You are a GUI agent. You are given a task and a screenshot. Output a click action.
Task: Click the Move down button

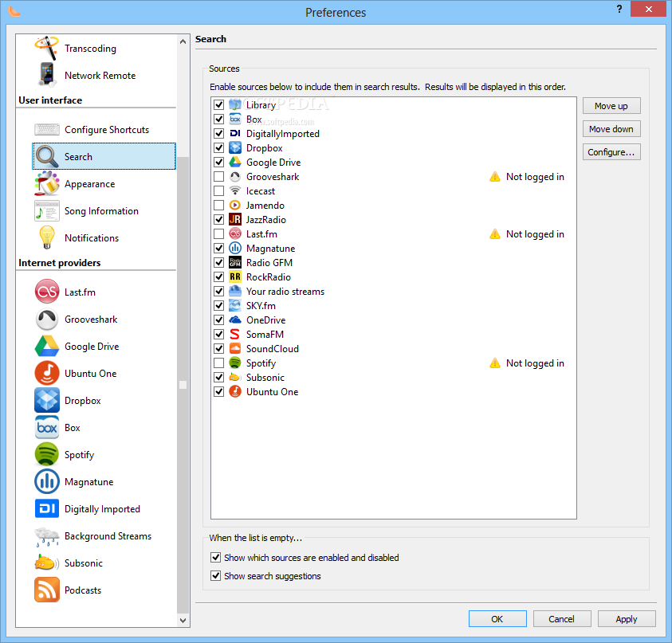(x=611, y=129)
